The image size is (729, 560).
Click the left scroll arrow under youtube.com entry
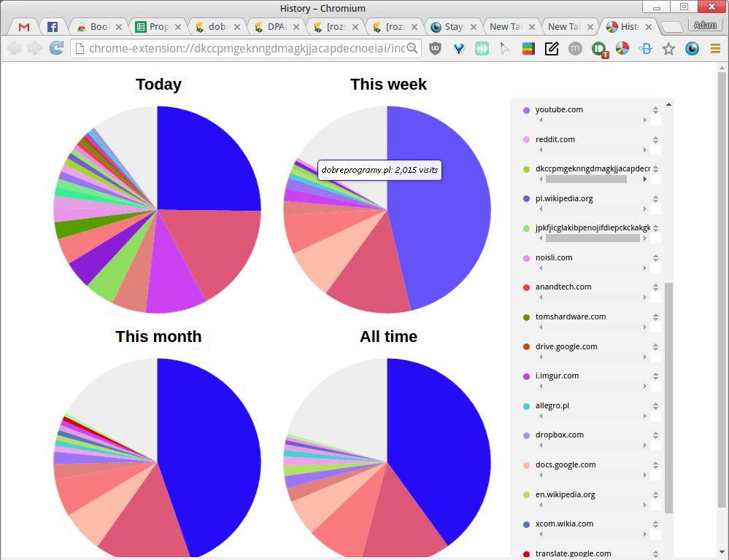point(541,120)
